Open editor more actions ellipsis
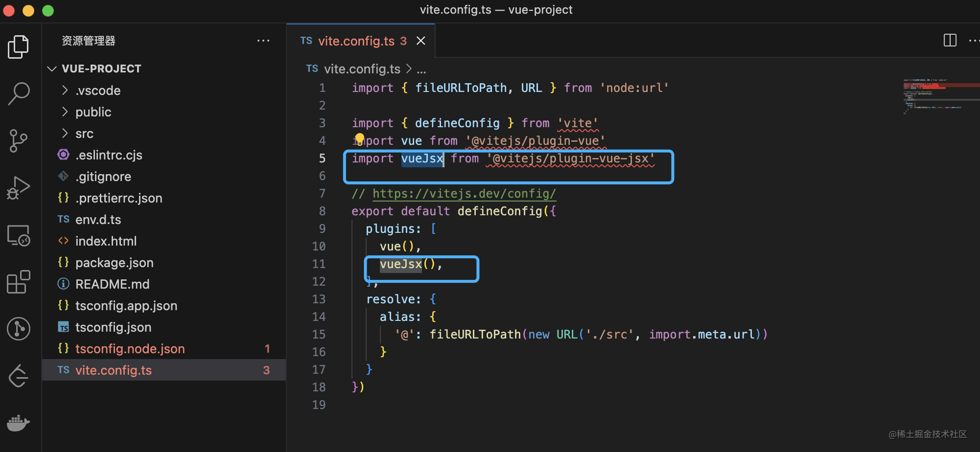Viewport: 980px width, 452px height. click(x=974, y=41)
